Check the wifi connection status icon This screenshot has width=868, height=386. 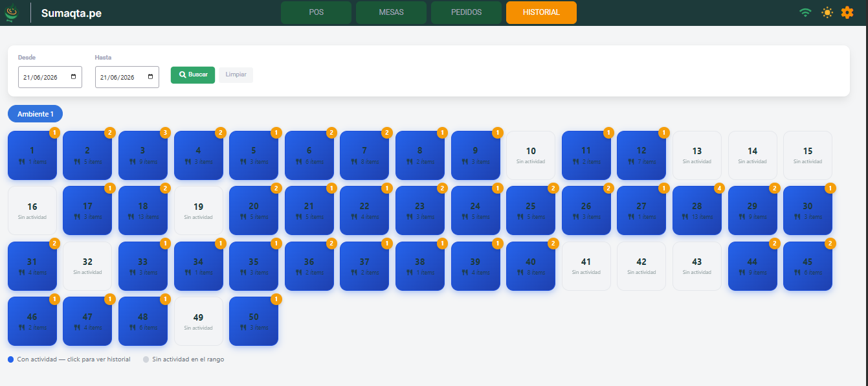point(805,12)
